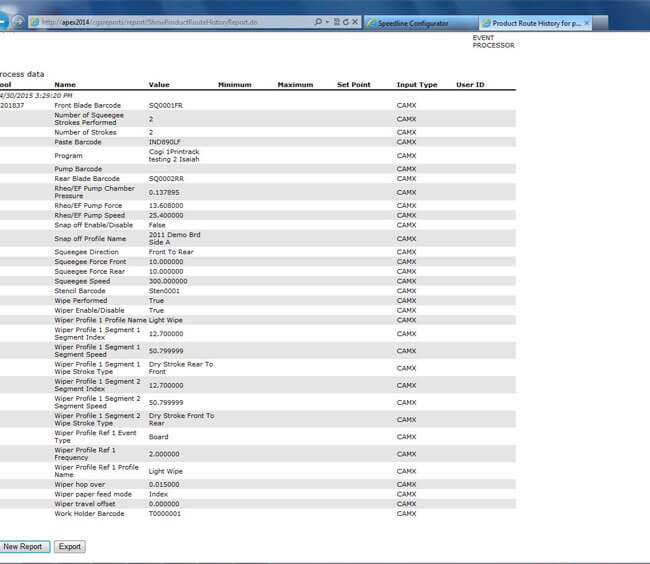
Task: Click the Export button
Action: 70,547
